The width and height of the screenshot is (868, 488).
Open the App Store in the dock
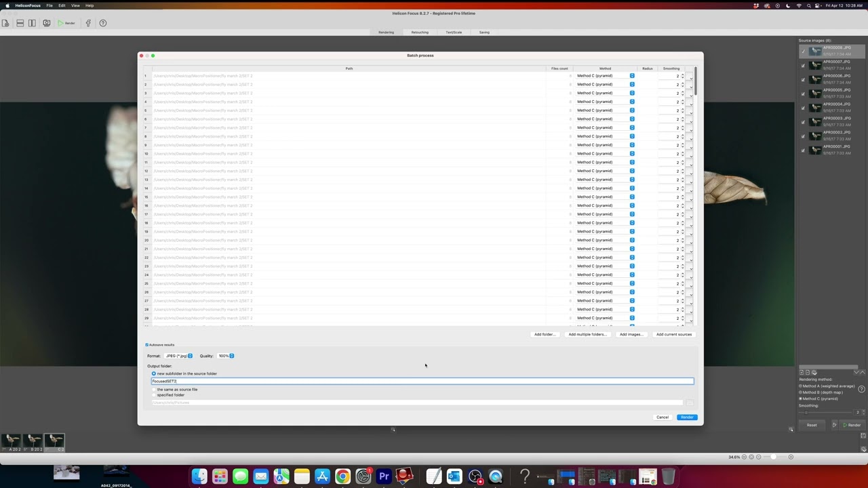[322, 477]
